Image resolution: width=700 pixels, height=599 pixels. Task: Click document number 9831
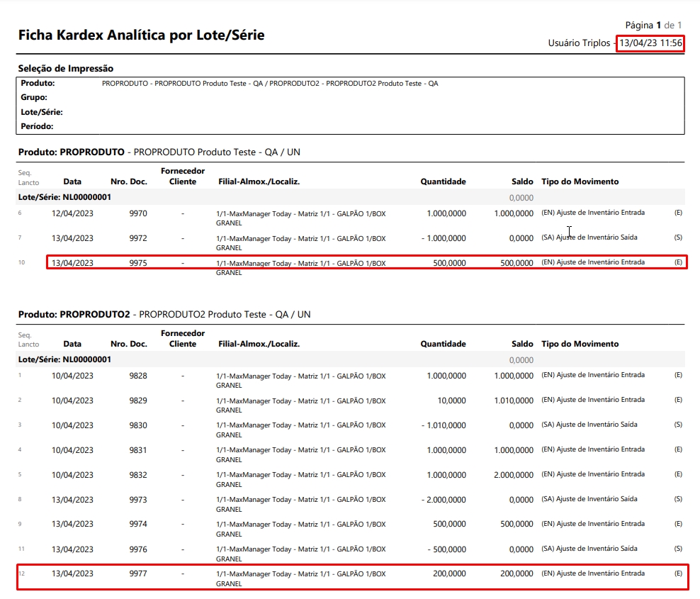(x=138, y=450)
